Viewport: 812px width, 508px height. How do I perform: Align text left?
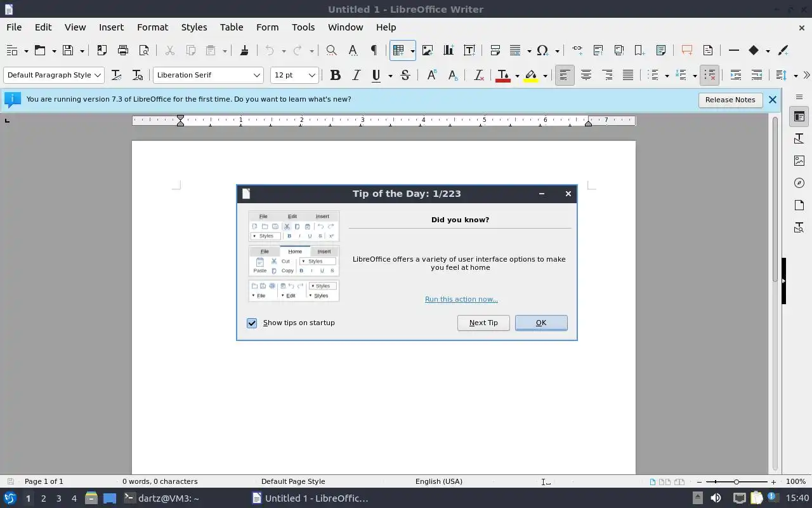564,75
